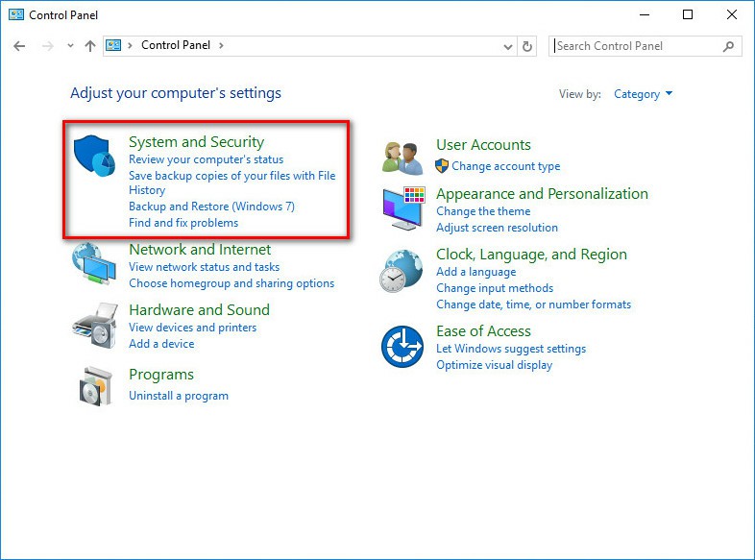Open System and Security heading link
The width and height of the screenshot is (755, 560).
pos(197,142)
